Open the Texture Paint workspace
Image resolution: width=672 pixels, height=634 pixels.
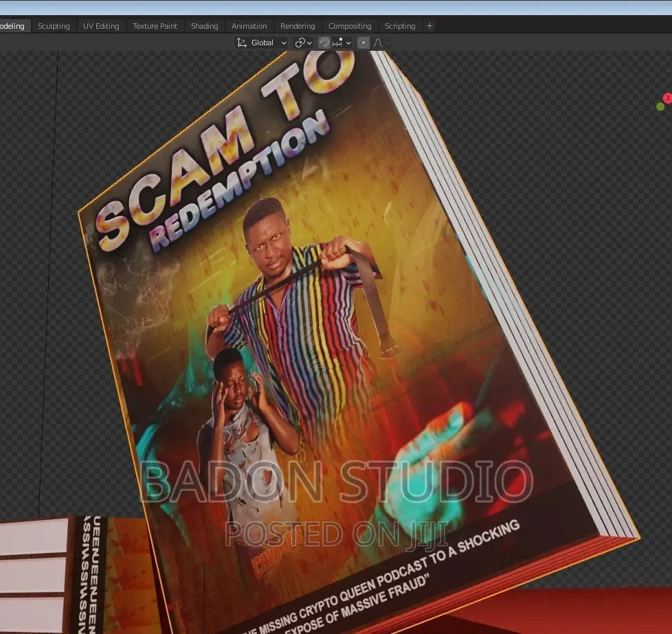[155, 26]
